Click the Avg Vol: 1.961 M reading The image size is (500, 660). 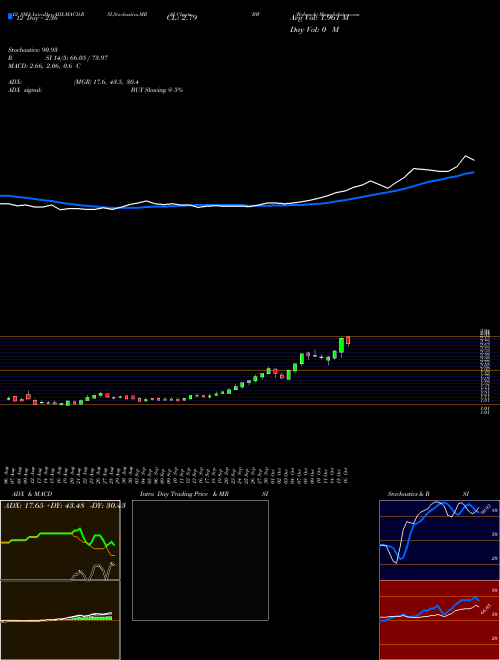319,18
